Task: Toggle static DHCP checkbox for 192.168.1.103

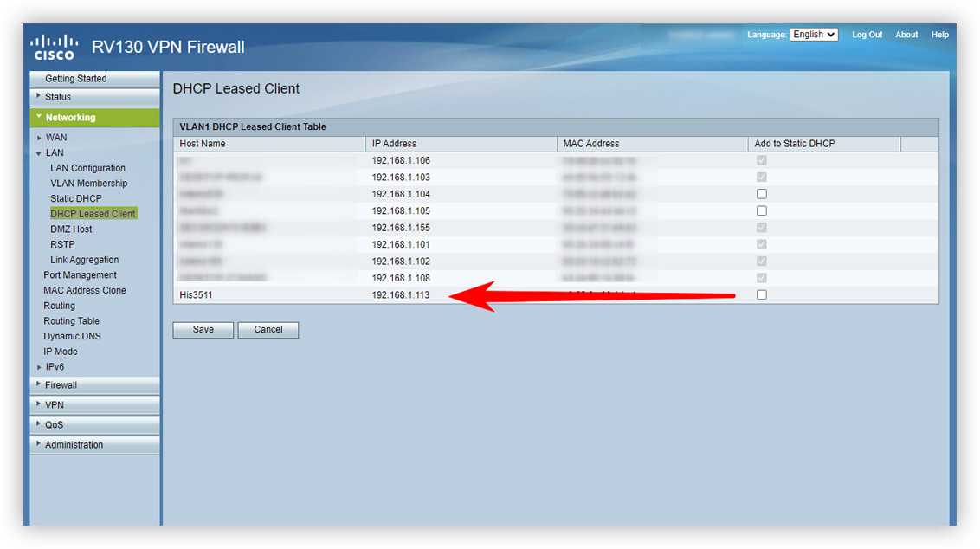Action: (761, 177)
